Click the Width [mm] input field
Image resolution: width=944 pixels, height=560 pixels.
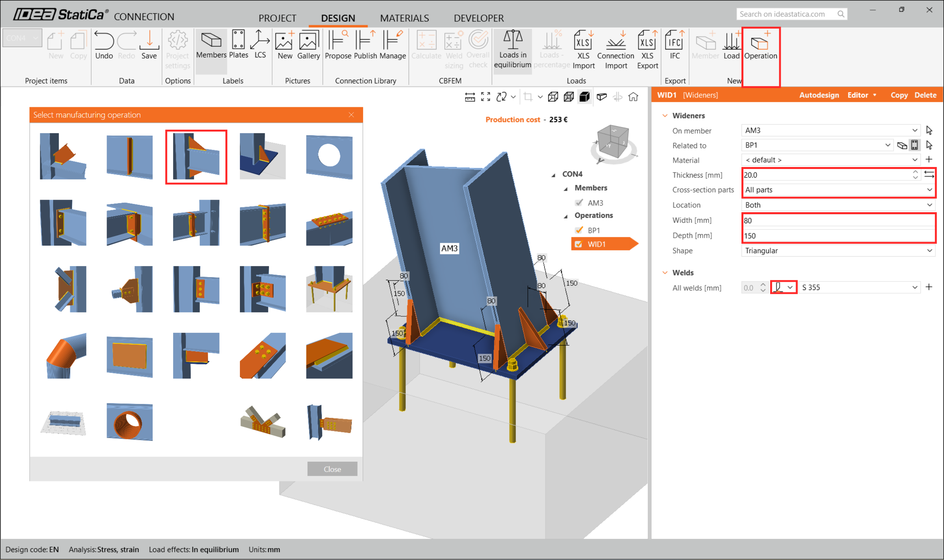click(838, 220)
